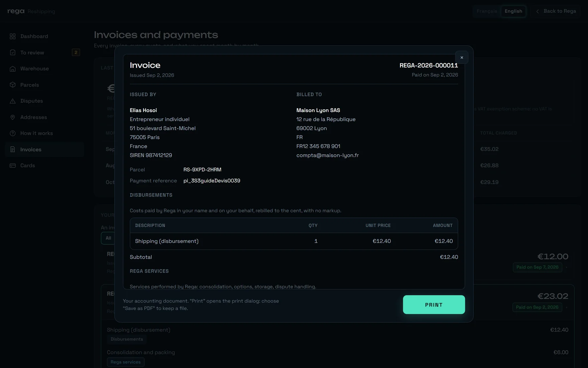
Task: Click parcel reference RS-9XPD-2HRM
Action: [202, 170]
